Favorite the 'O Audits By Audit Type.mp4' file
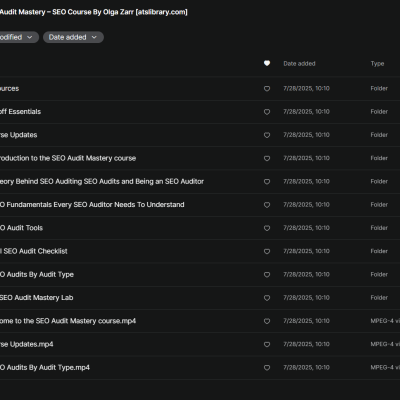Viewport: 400px width, 400px height. [267, 368]
